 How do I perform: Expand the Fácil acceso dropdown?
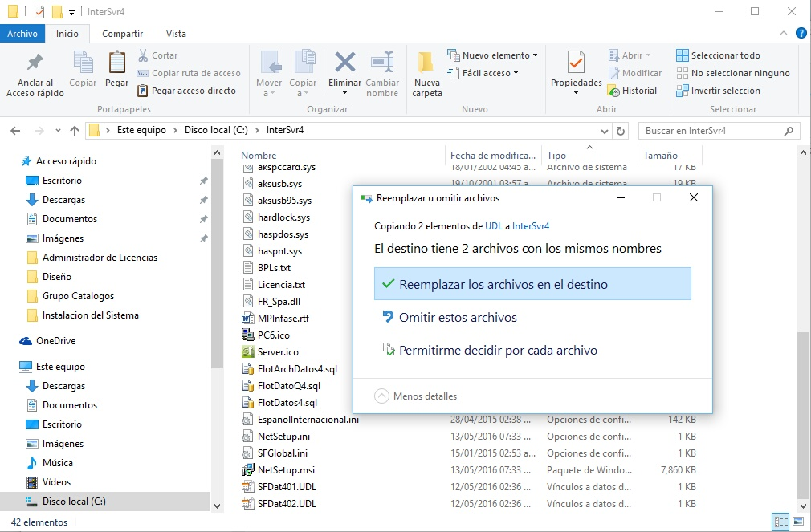click(490, 73)
